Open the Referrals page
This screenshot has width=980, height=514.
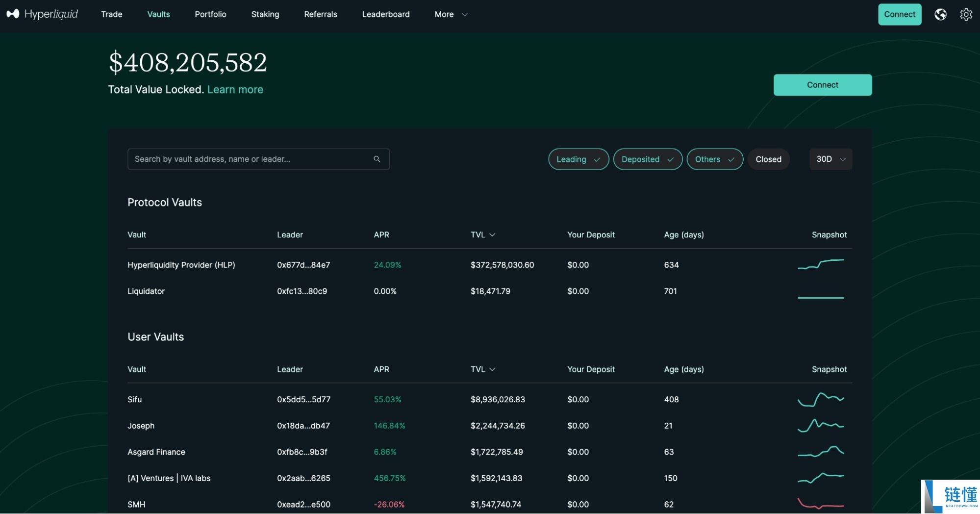point(321,14)
